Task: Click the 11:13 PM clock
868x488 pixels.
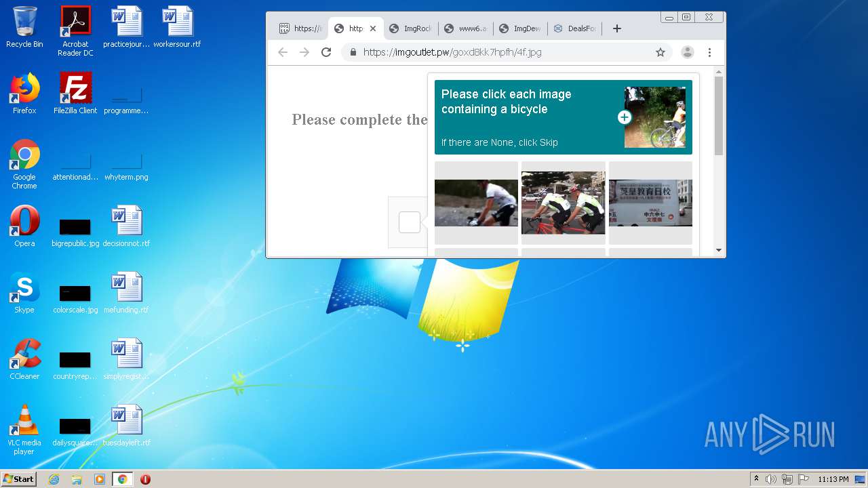Action: tap(833, 479)
